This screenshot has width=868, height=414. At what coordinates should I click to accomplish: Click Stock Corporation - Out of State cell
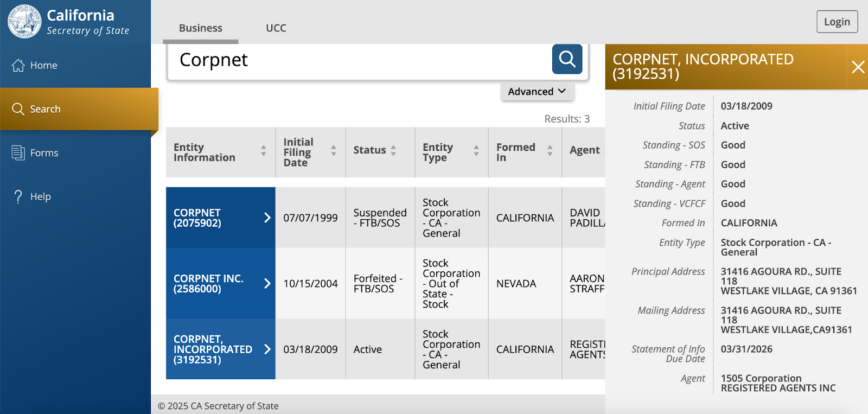(x=451, y=283)
